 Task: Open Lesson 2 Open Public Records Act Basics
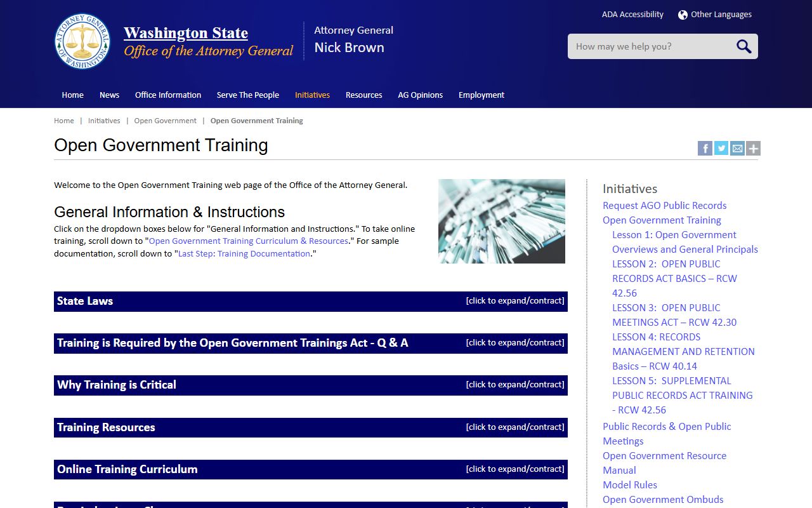point(674,278)
